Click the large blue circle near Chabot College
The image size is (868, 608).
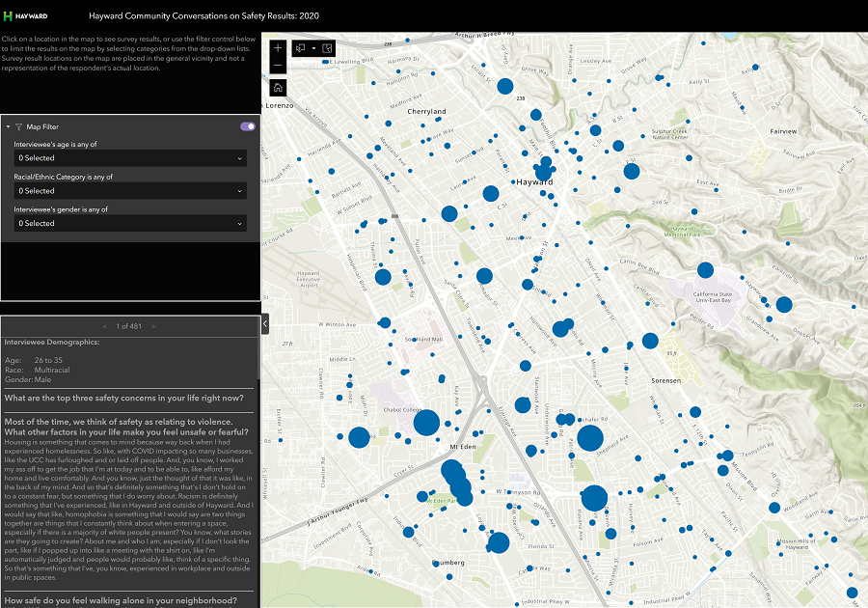[426, 422]
